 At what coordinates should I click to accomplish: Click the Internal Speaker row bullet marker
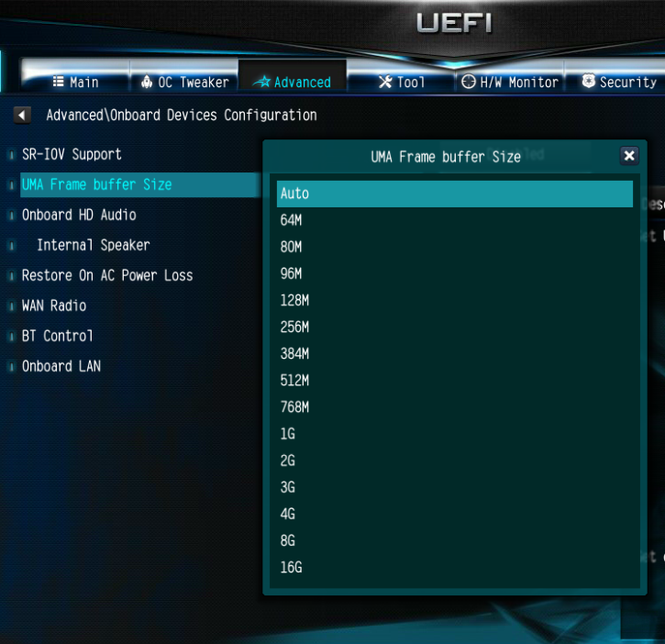pos(12,245)
